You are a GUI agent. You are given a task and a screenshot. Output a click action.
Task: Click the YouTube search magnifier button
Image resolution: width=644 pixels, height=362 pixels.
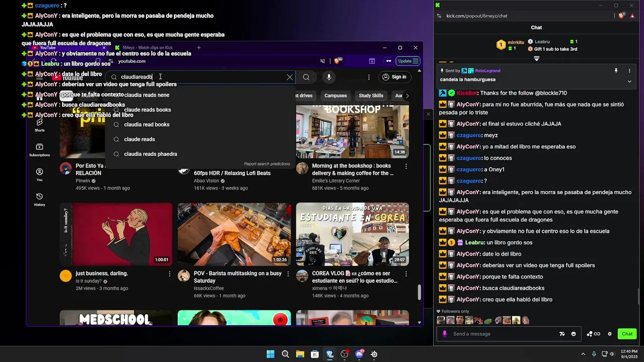tap(306, 77)
